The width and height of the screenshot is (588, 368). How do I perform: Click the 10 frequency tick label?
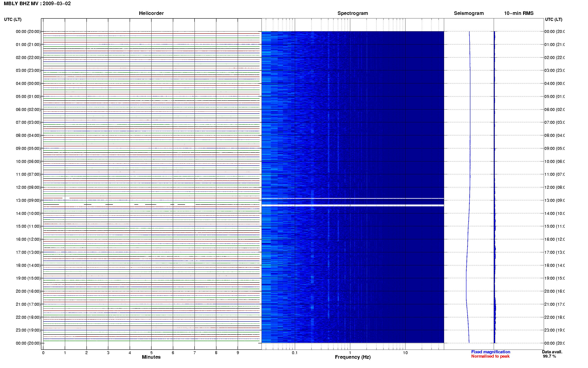tap(405, 353)
